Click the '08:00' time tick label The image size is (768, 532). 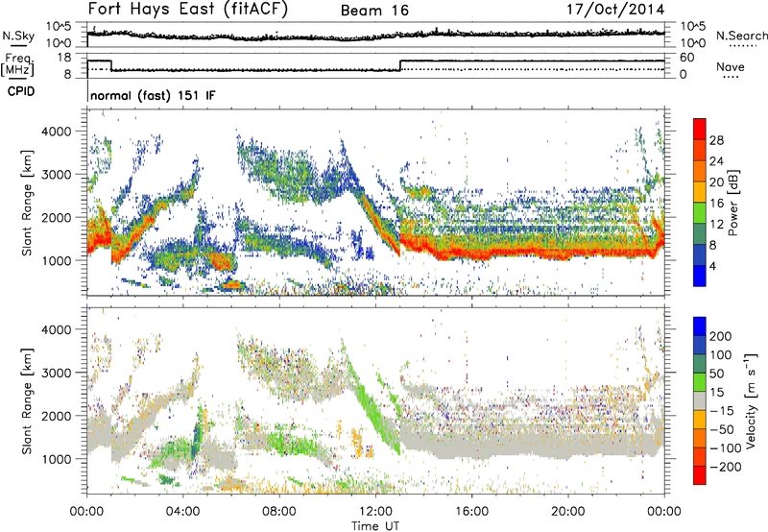[x=279, y=512]
